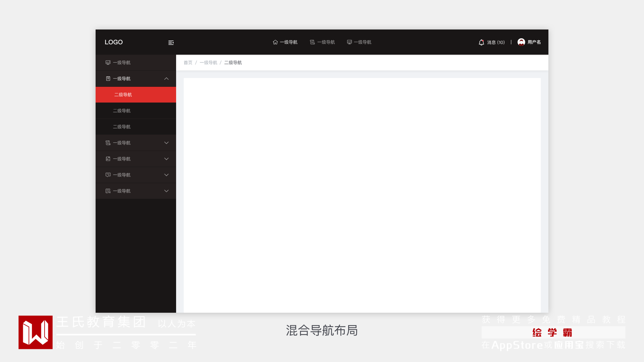644x362 pixels.
Task: Click the document-list icon in top navigation
Action: 312,42
